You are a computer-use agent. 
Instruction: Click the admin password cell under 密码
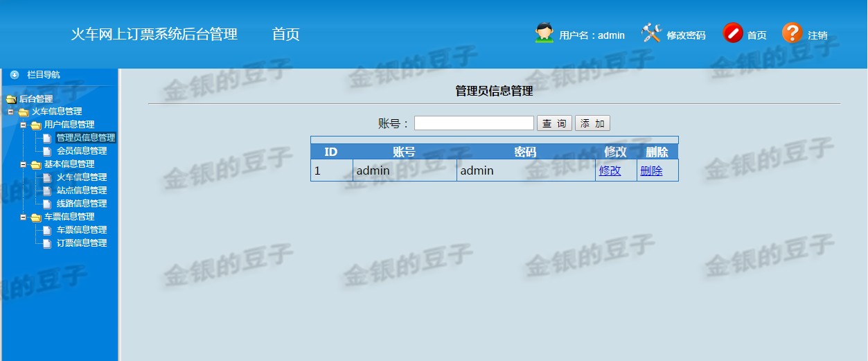[526, 170]
